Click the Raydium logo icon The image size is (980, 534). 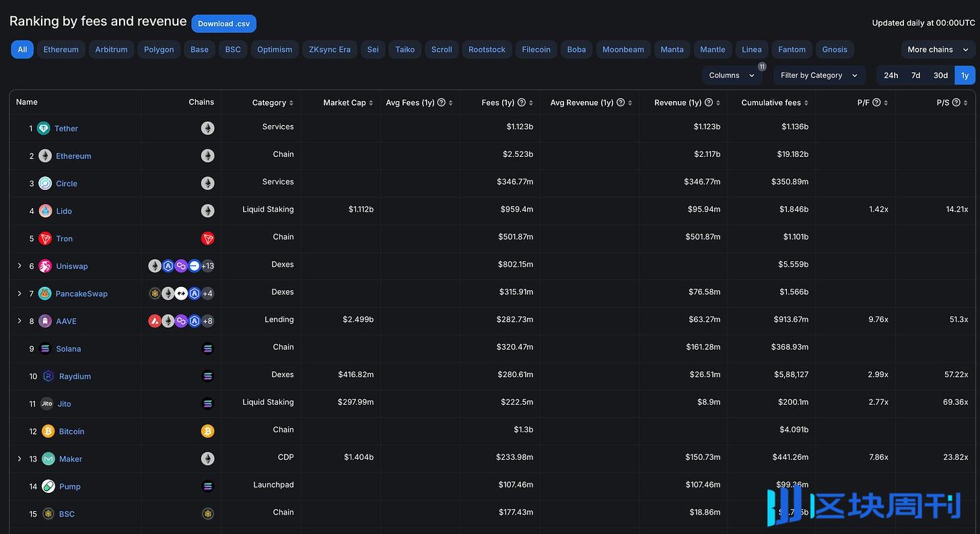click(48, 376)
